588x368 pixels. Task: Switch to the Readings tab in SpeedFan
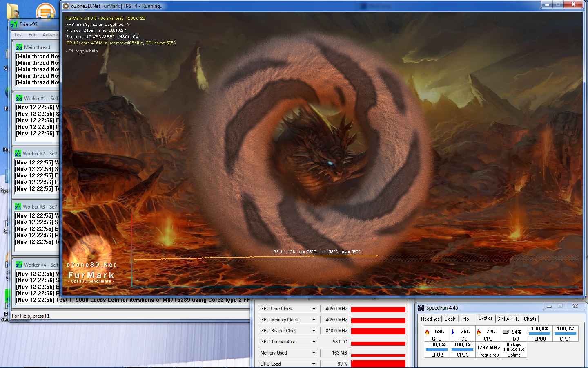point(430,319)
